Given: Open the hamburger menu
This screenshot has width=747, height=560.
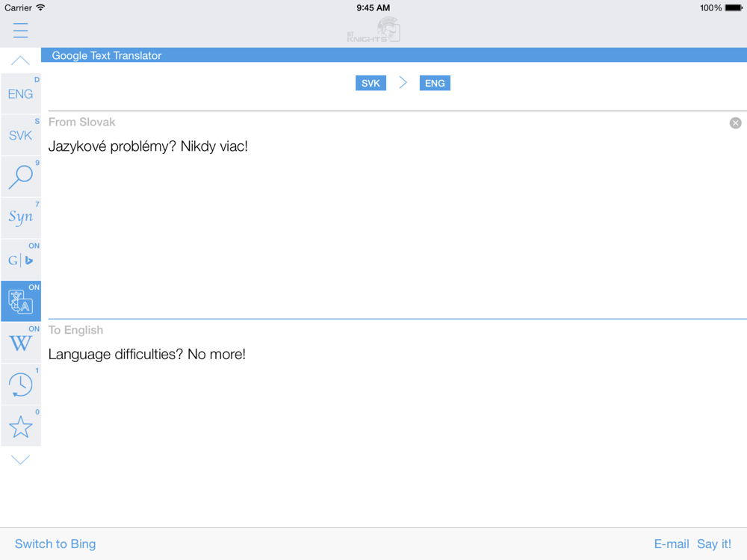Looking at the screenshot, I should coord(20,31).
